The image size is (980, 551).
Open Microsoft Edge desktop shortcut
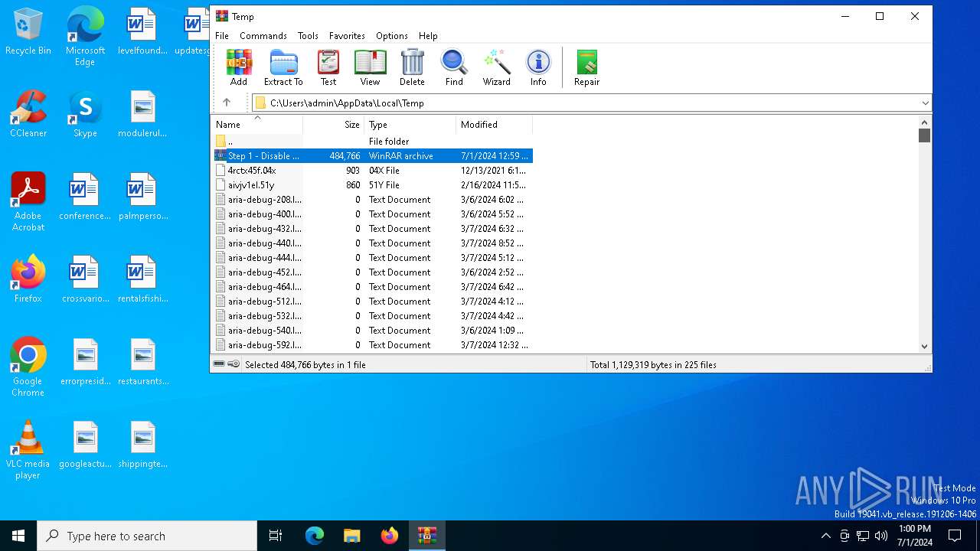(85, 37)
